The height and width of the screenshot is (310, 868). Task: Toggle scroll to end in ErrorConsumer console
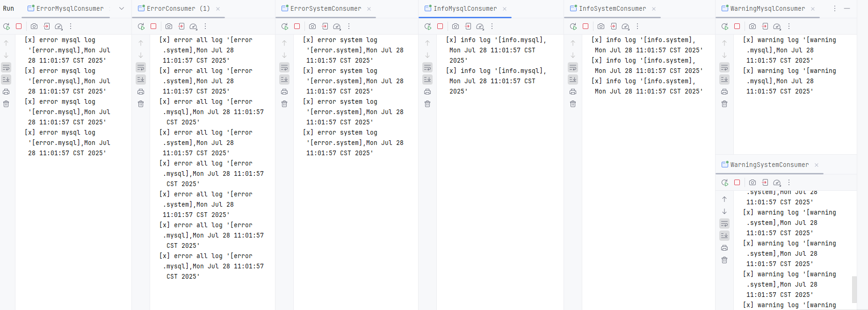[141, 79]
